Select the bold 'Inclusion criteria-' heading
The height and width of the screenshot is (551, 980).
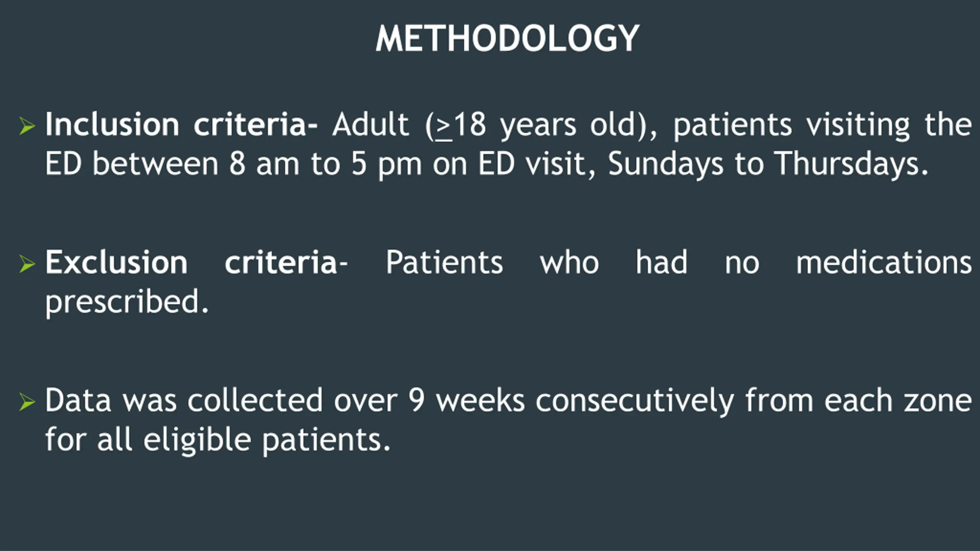point(181,124)
